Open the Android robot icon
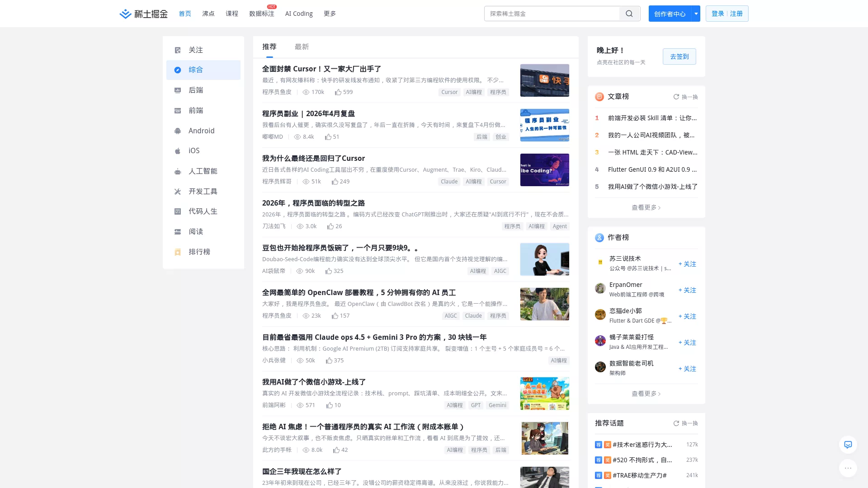The width and height of the screenshot is (868, 488). coord(178,131)
